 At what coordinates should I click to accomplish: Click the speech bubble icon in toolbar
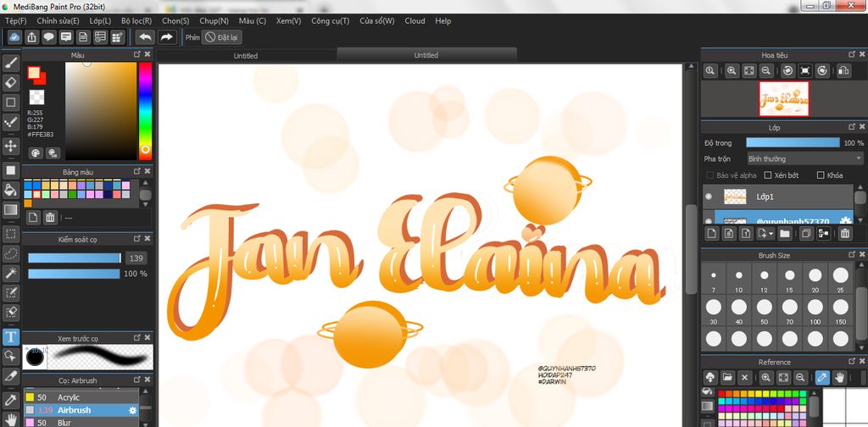[x=48, y=37]
